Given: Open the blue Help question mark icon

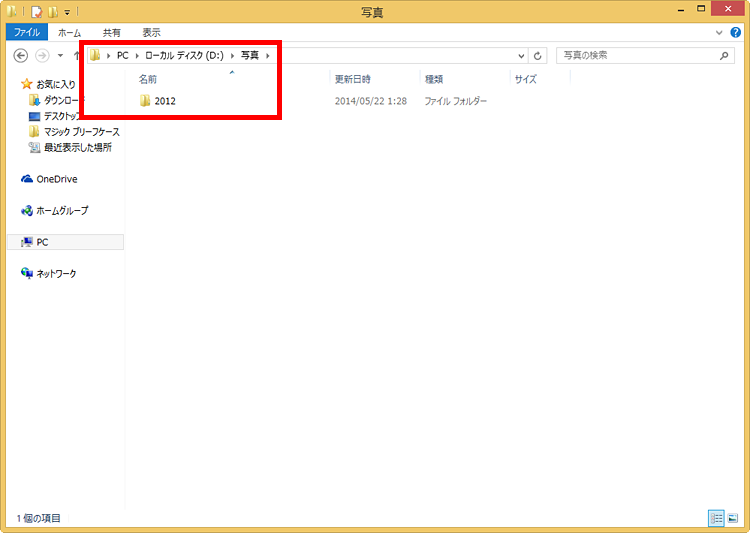Looking at the screenshot, I should pyautogui.click(x=736, y=32).
